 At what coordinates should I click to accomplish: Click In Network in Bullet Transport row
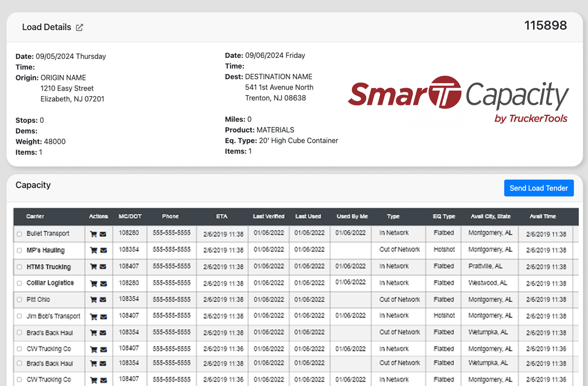[x=394, y=233]
